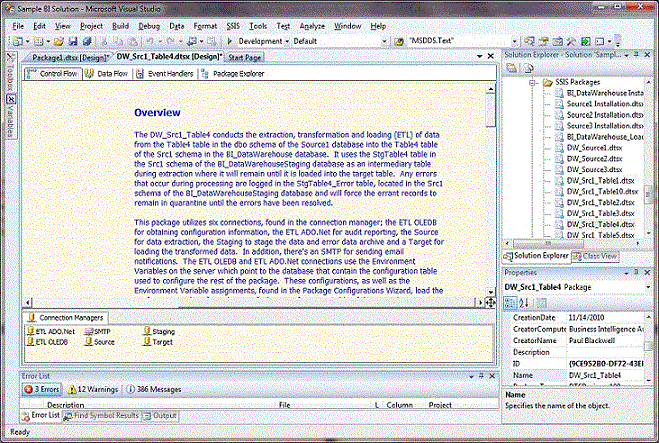Click the Start Page green arrow toolbar icon
659x443 pixels.
tap(585, 41)
